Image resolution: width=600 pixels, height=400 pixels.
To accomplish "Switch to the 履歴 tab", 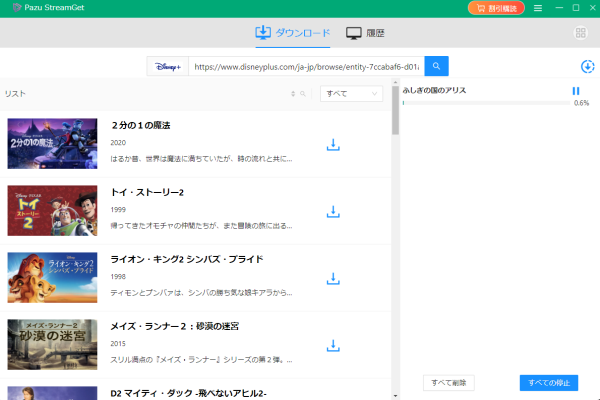I will pyautogui.click(x=365, y=33).
